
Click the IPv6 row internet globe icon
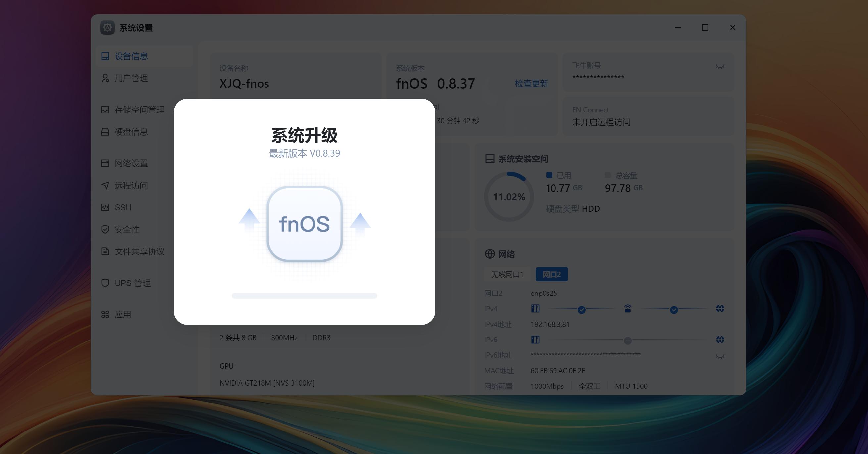click(720, 340)
